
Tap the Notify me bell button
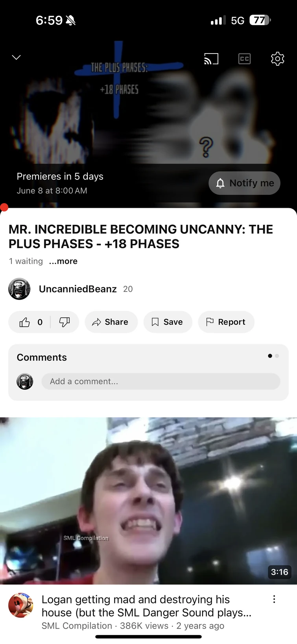coord(244,183)
